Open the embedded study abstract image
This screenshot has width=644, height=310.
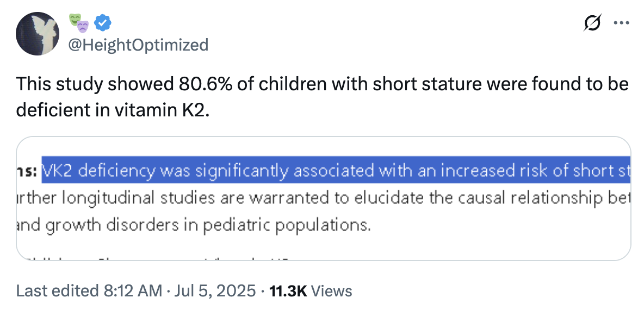point(323,199)
